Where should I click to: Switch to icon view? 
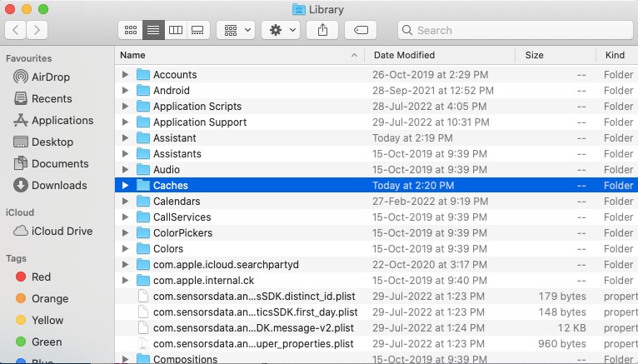(x=131, y=30)
